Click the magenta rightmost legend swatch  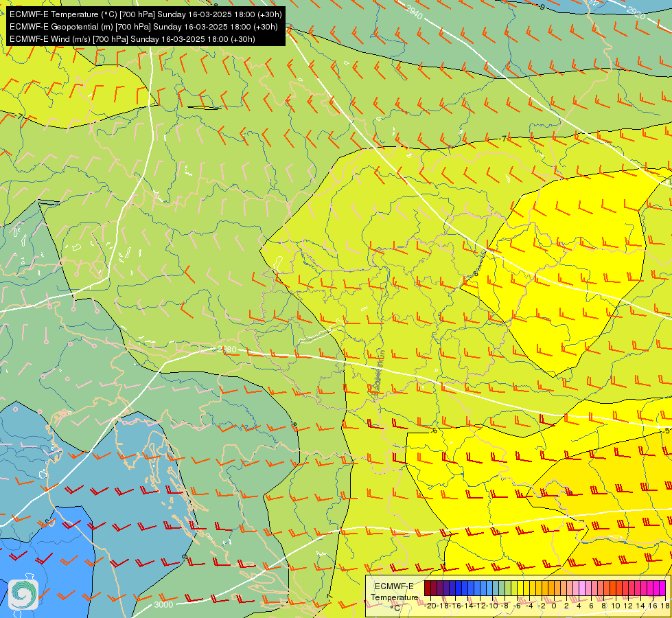[662, 588]
